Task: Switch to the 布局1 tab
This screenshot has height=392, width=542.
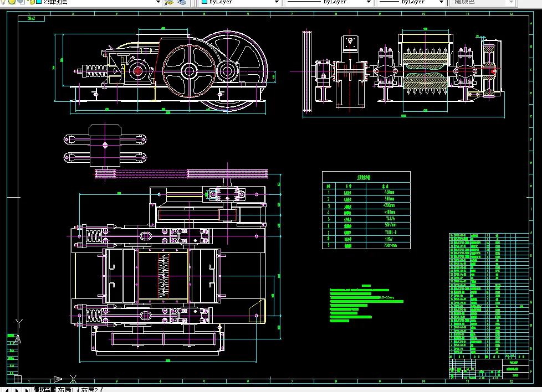Action: 67,390
